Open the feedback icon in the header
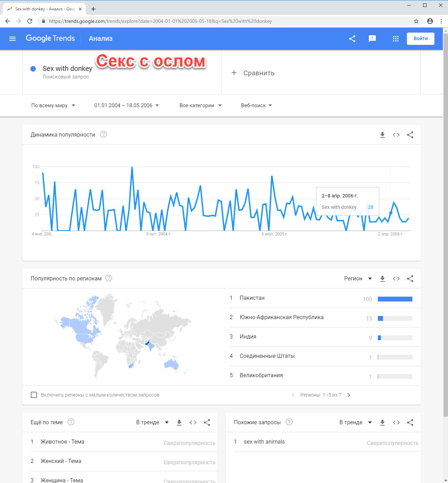Viewport: 448px width, 483px height. pos(372,39)
